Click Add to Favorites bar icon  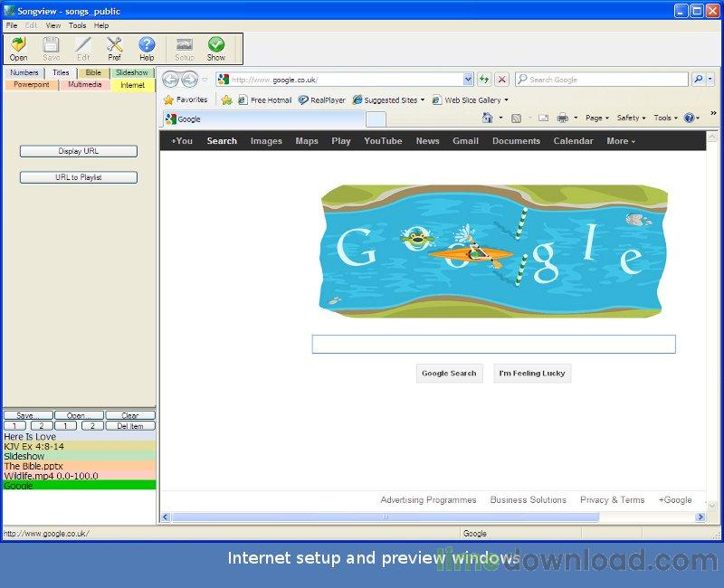pos(226,100)
